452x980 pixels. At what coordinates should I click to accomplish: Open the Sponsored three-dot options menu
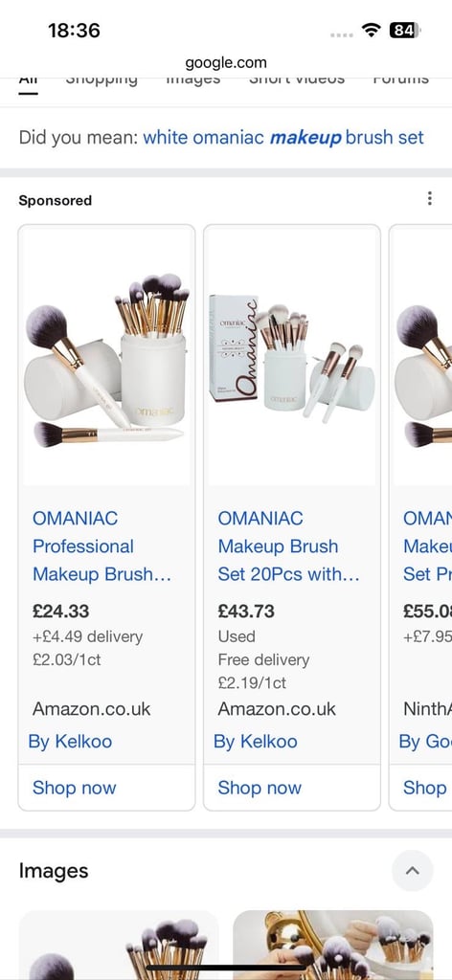pyautogui.click(x=429, y=199)
